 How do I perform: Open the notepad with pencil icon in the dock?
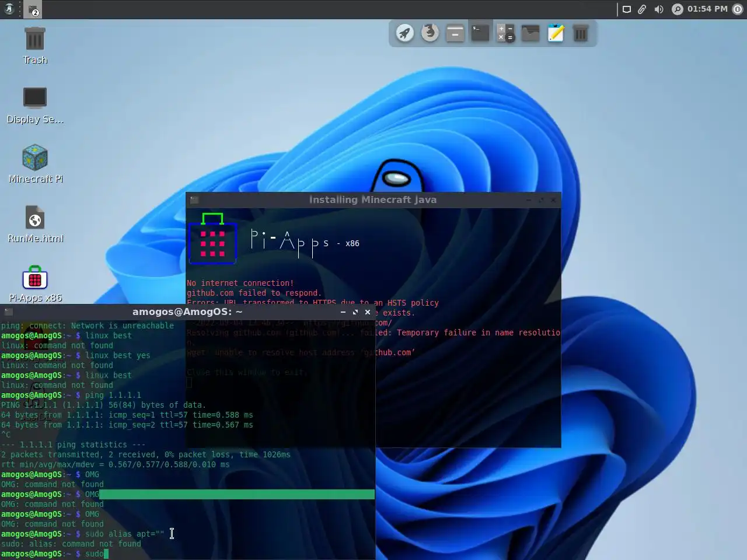point(556,33)
